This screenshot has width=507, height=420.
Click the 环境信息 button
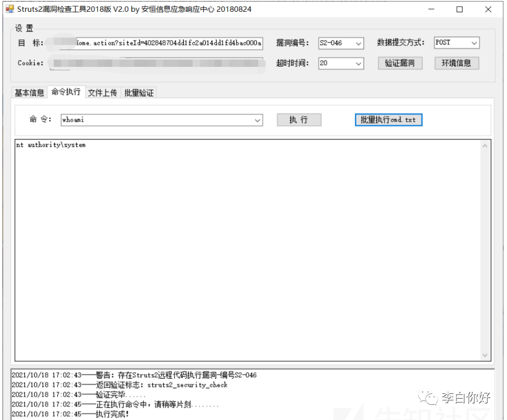[x=456, y=63]
